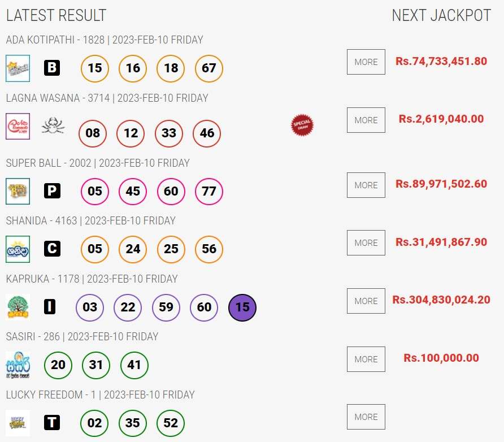Open MORE for Super Ball results
This screenshot has height=442, width=504.
coord(366,185)
